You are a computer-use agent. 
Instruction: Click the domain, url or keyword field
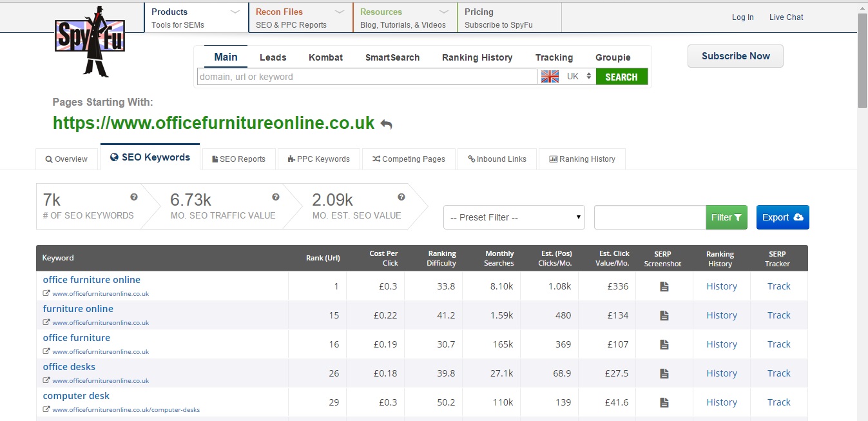point(367,77)
